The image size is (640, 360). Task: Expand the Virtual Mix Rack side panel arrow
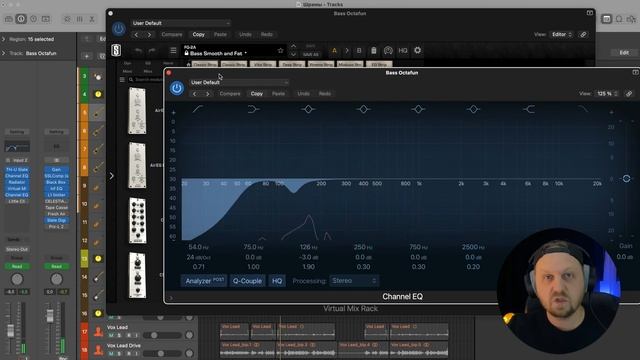tap(111, 176)
